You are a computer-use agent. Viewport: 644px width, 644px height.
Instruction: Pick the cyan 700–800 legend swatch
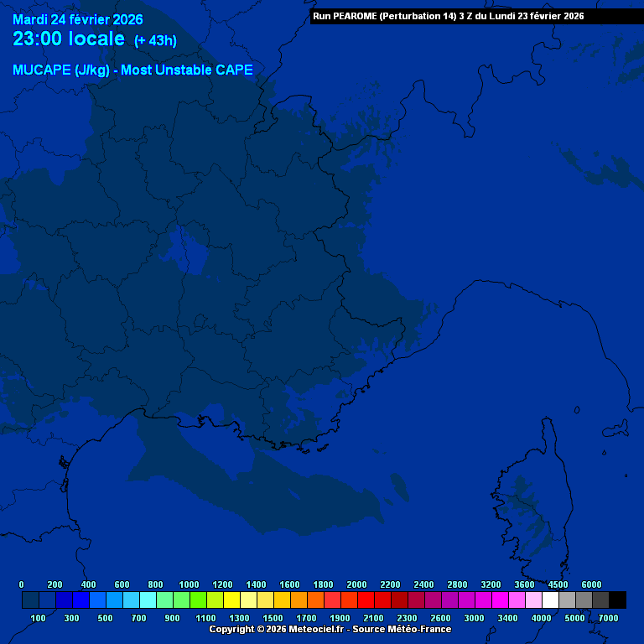[148, 600]
